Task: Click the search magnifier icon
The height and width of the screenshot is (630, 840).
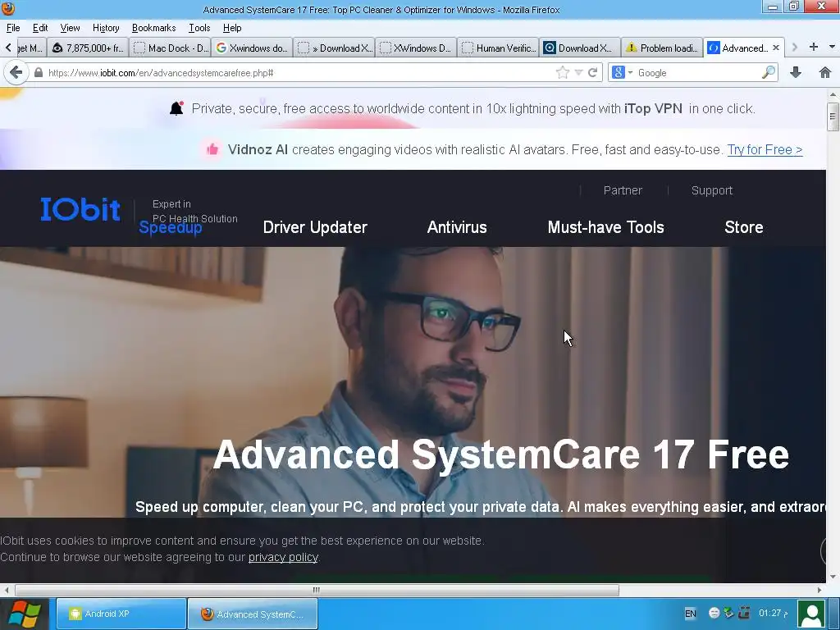Action: click(x=768, y=72)
